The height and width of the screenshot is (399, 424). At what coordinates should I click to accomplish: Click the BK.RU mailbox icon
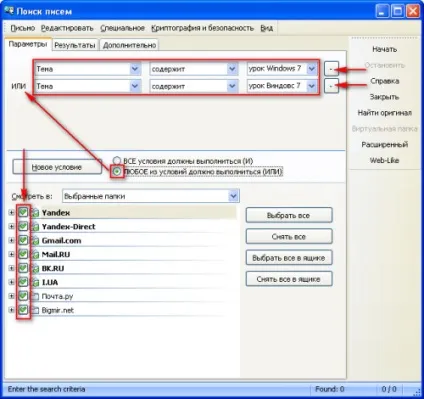click(35, 268)
